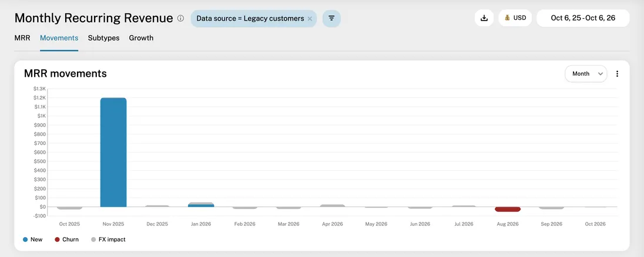Click the Aug 2026 axis label

click(508, 224)
